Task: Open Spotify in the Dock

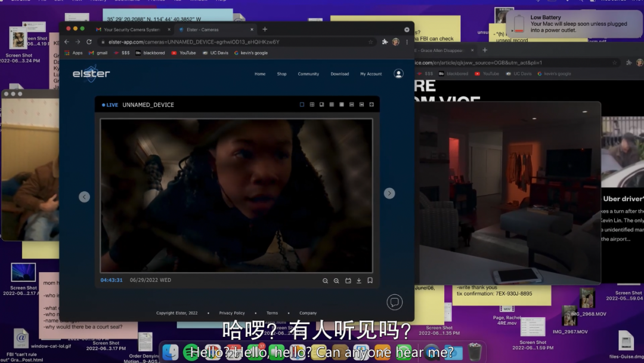Action: (191, 352)
